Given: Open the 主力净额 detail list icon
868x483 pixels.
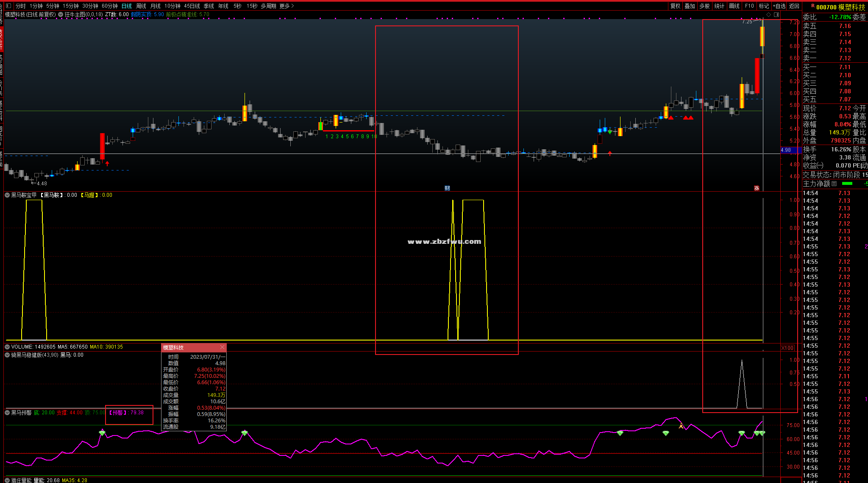Looking at the screenshot, I should [834, 184].
